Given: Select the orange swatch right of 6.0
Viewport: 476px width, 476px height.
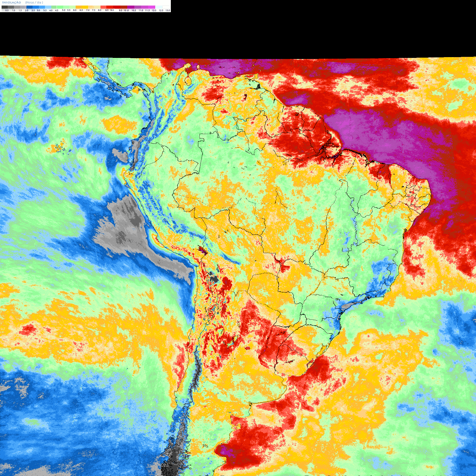Looking at the screenshot, I should [79, 7].
